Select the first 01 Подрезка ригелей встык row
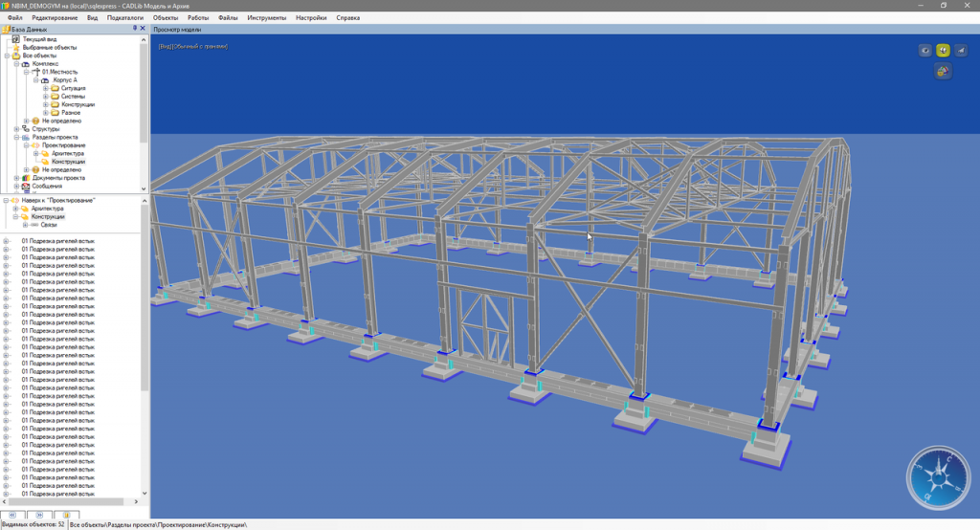The width and height of the screenshot is (980, 530). pyautogui.click(x=58, y=241)
